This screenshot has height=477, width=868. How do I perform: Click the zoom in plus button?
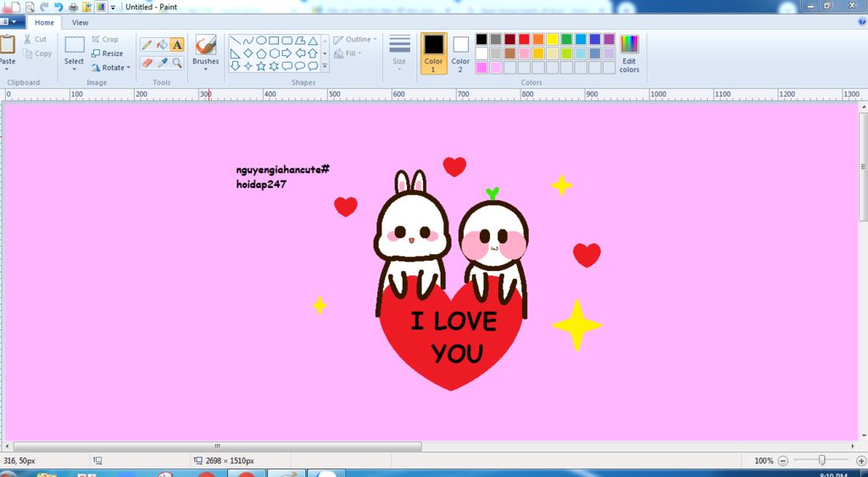861,460
